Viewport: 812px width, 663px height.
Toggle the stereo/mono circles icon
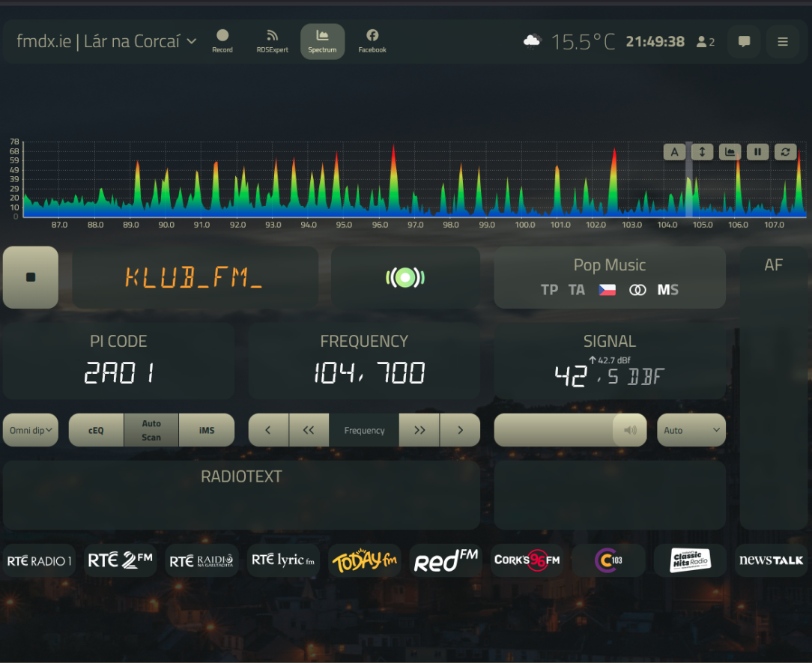[x=637, y=290]
